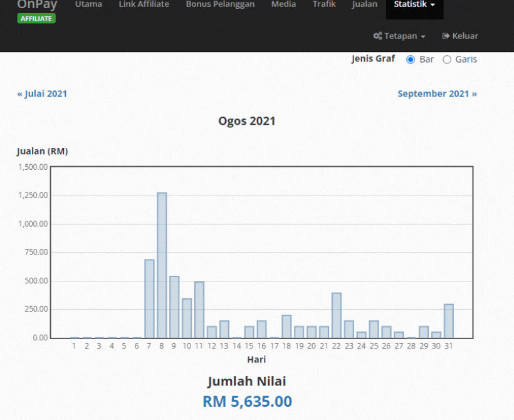
Task: Click the green AFFILIATE badge
Action: (36, 19)
